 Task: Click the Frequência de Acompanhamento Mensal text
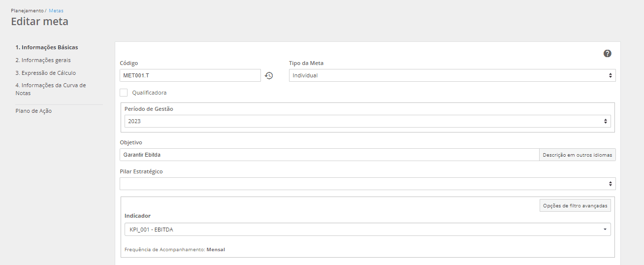(175, 250)
